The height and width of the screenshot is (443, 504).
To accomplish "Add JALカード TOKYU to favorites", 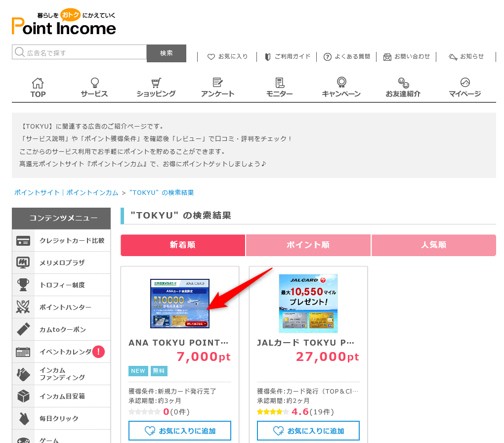I will (308, 431).
